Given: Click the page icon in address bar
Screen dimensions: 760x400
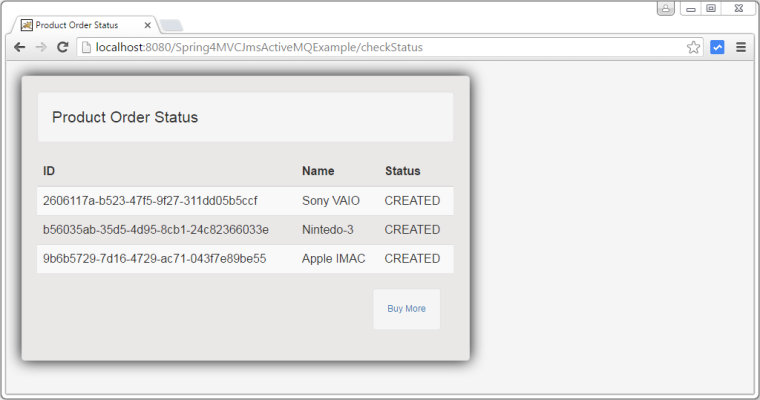Looking at the screenshot, I should 86,47.
